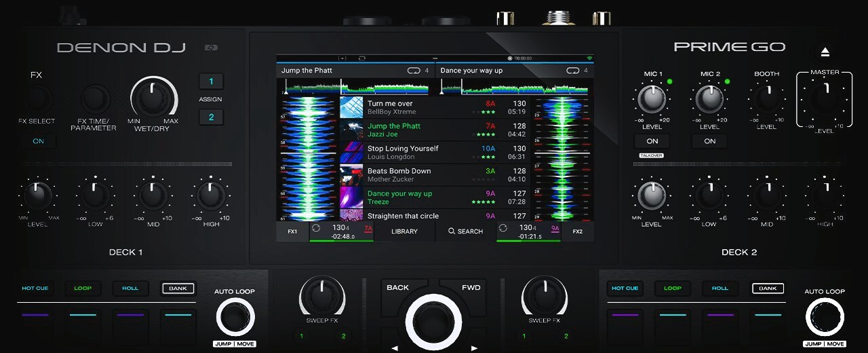The image size is (868, 353).
Task: Enable Sweep FX 1 on Deck 1
Action: [x=302, y=336]
